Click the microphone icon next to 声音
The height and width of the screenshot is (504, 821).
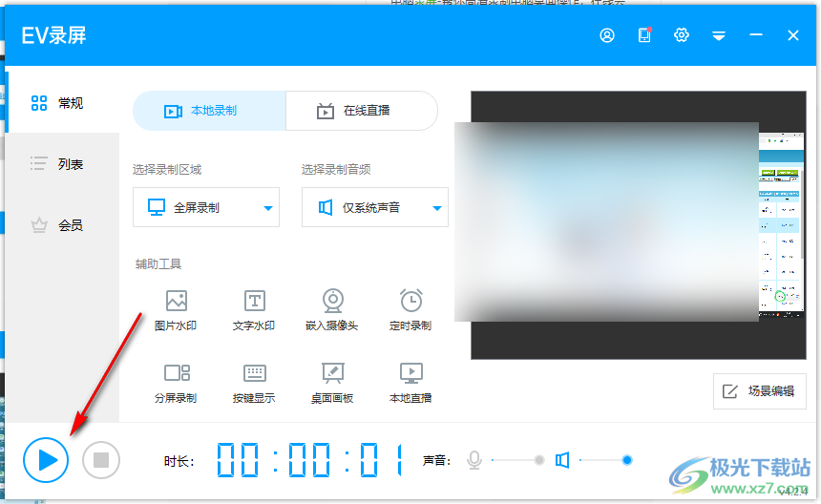[x=474, y=460]
